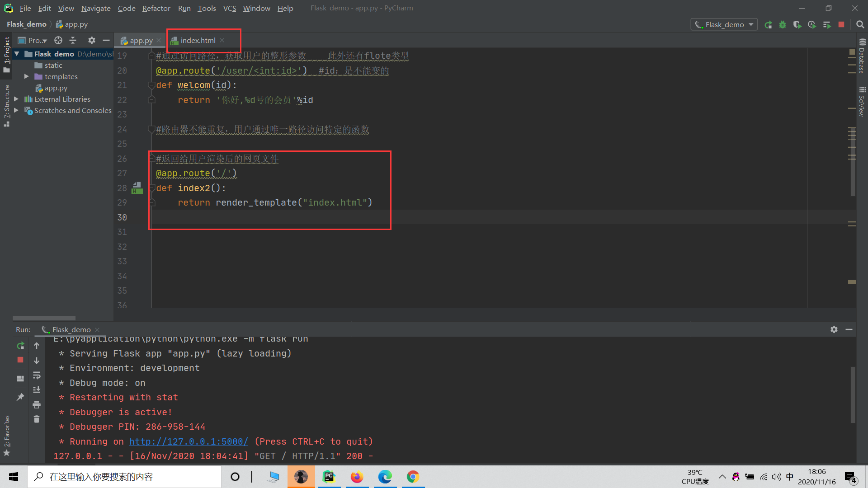
Task: Open the http://127.0.0.1:5000/ link
Action: [x=189, y=441]
